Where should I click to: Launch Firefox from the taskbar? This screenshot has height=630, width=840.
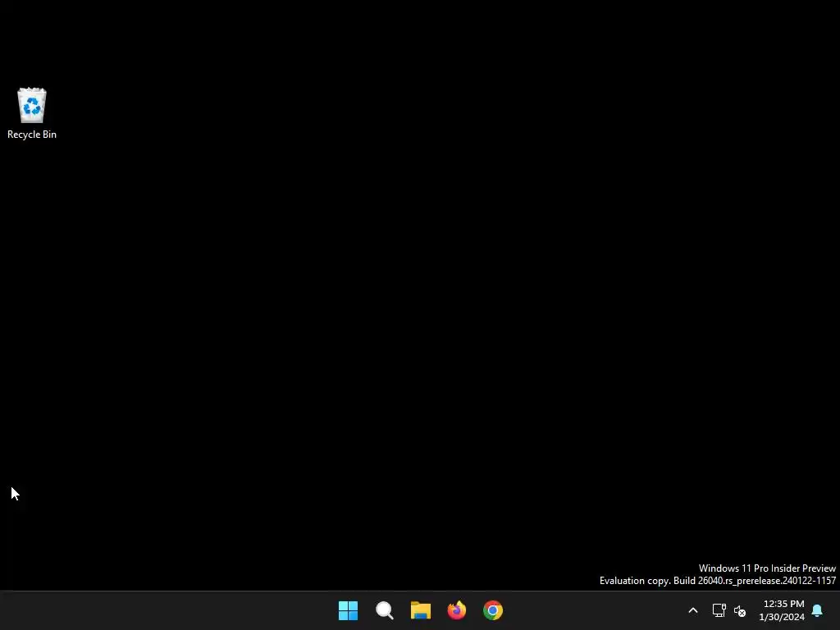tap(457, 610)
